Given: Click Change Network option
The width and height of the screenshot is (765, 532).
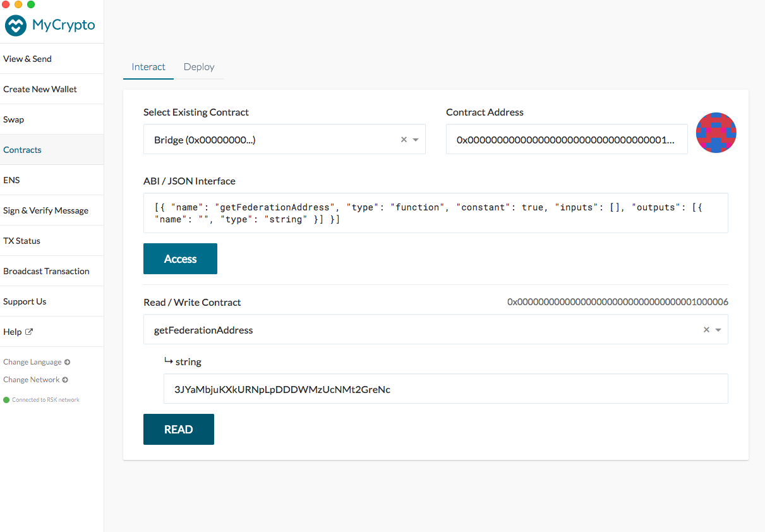Looking at the screenshot, I should point(35,380).
